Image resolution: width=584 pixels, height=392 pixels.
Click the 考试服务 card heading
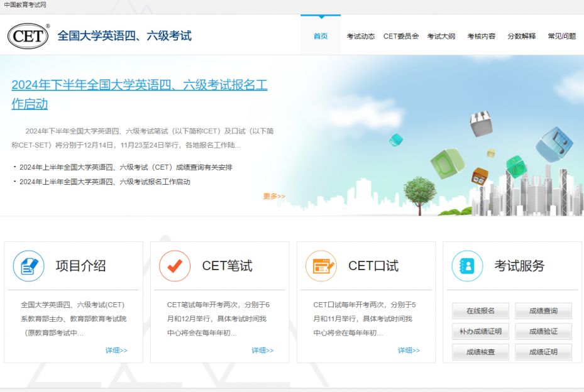click(x=520, y=266)
